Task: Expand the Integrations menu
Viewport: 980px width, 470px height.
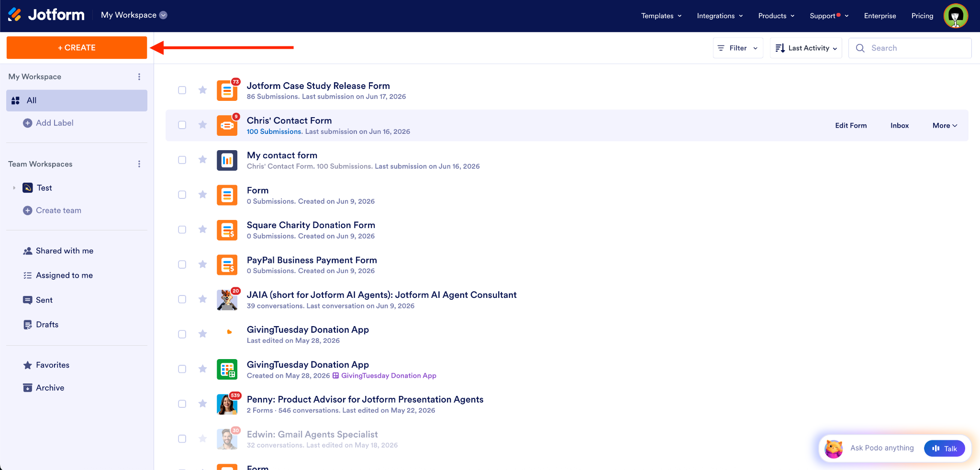Action: [x=720, y=16]
